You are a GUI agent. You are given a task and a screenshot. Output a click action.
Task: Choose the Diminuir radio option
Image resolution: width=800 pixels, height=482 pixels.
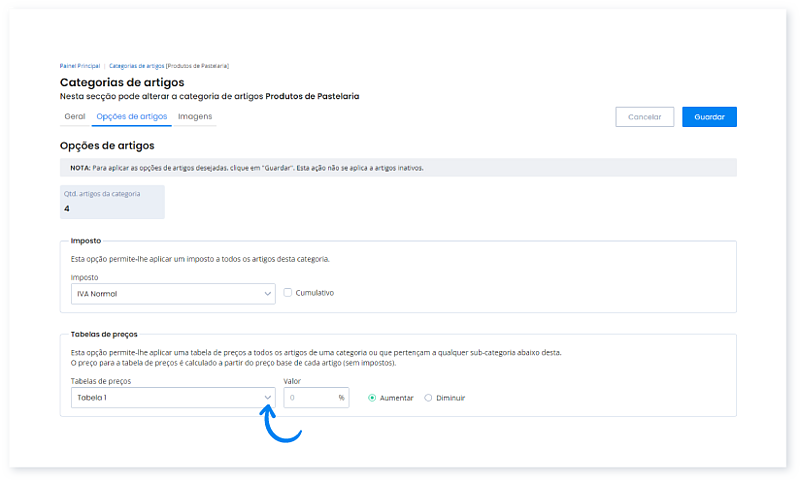click(429, 397)
